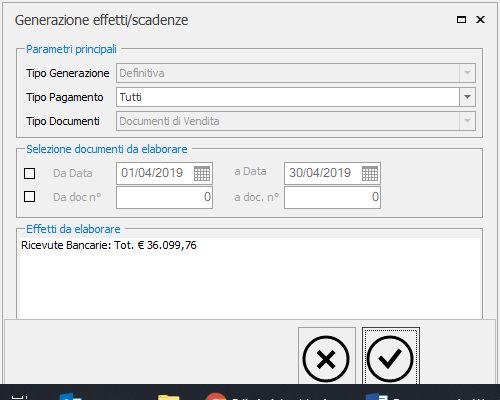This screenshot has height=400, width=500.
Task: Open the calendar picker for a Data
Action: click(370, 173)
